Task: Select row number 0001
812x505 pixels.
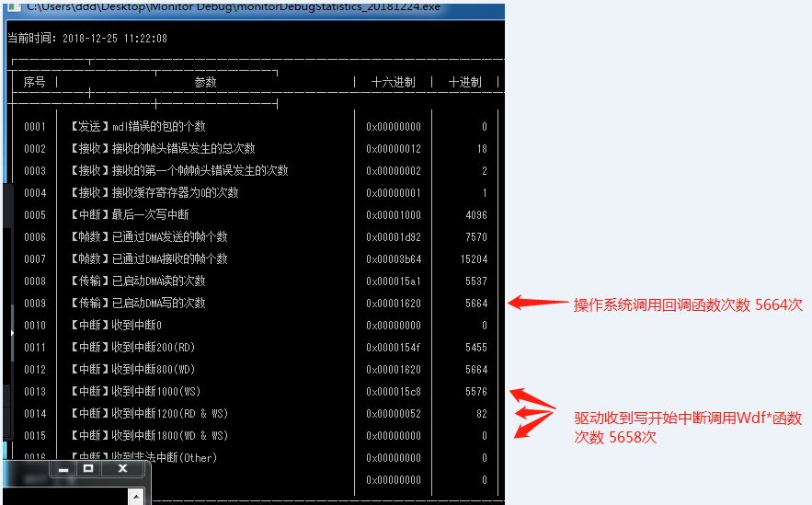Action: point(35,127)
